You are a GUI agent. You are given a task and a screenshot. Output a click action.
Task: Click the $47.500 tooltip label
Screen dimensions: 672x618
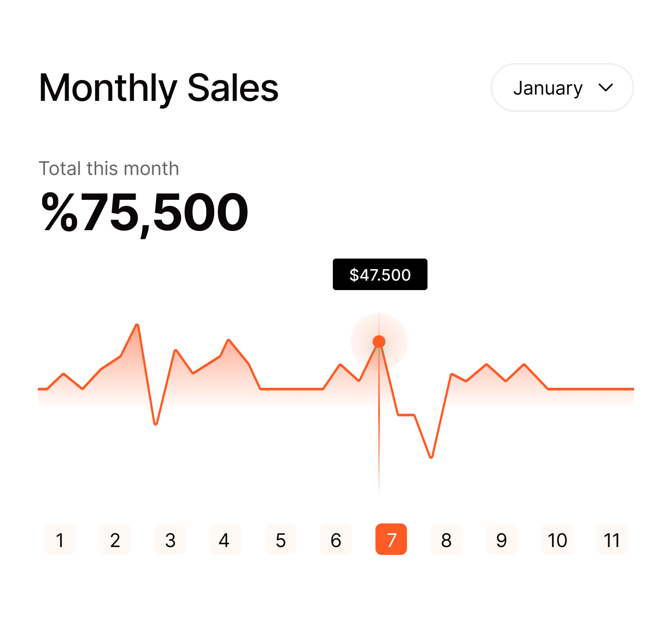[380, 274]
